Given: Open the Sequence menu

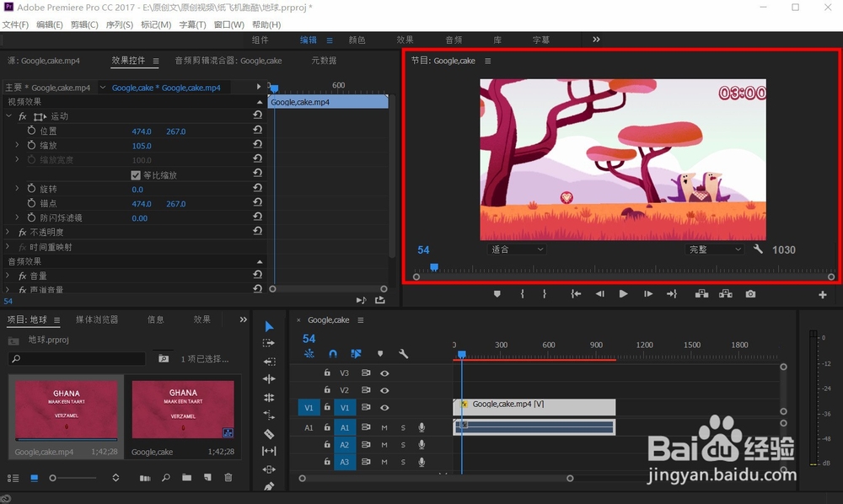Looking at the screenshot, I should [120, 24].
